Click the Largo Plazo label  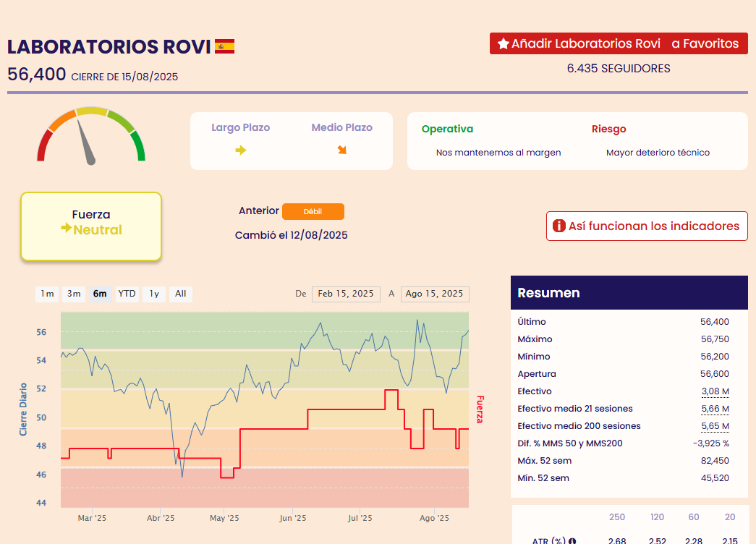241,127
